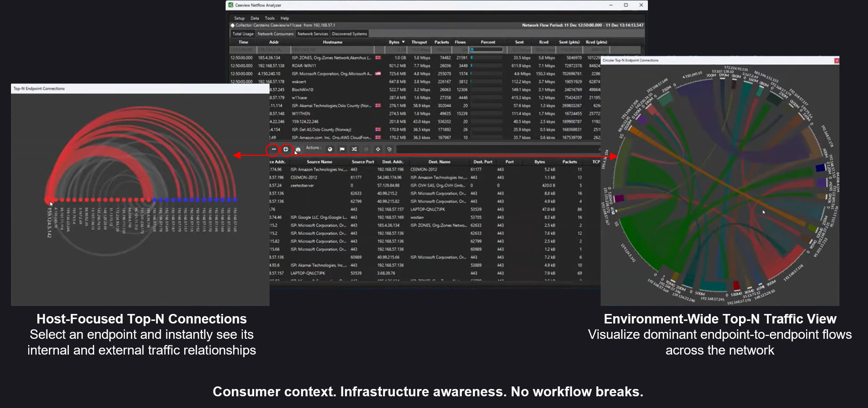This screenshot has width=868, height=408.
Task: Open the Setup menu
Action: [239, 18]
